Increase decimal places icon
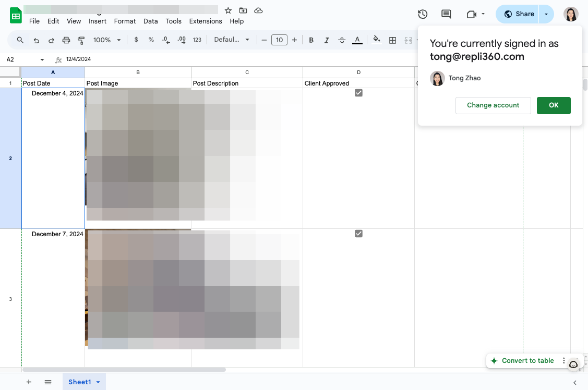 tap(182, 40)
